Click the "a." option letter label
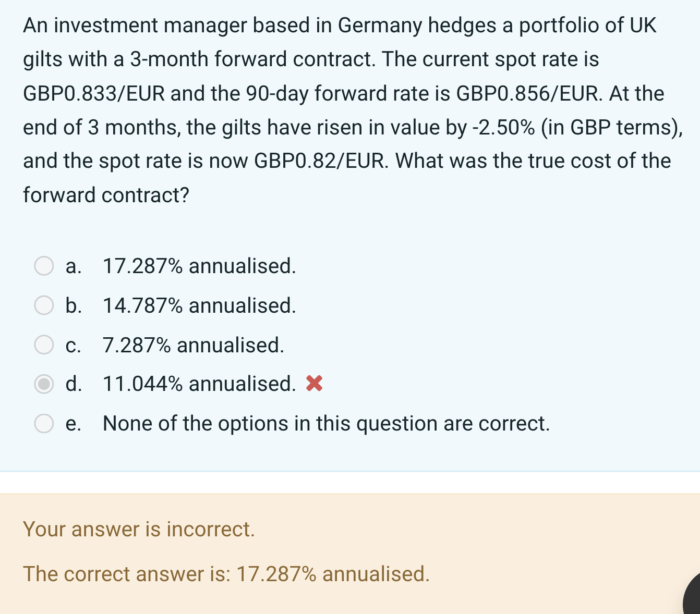Screen dimensions: 700x614 (74, 266)
